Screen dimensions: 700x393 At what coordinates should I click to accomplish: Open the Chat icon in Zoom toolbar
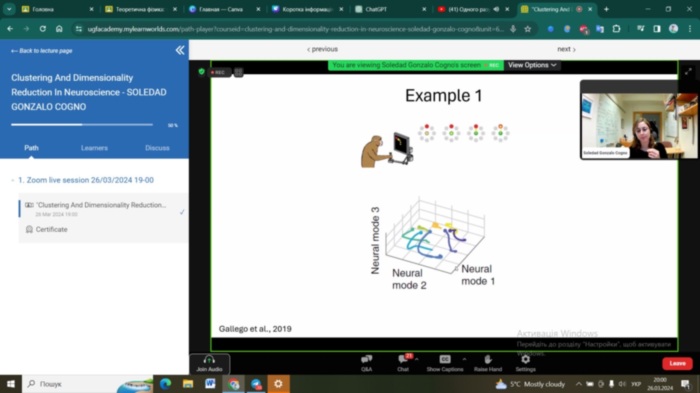403,360
